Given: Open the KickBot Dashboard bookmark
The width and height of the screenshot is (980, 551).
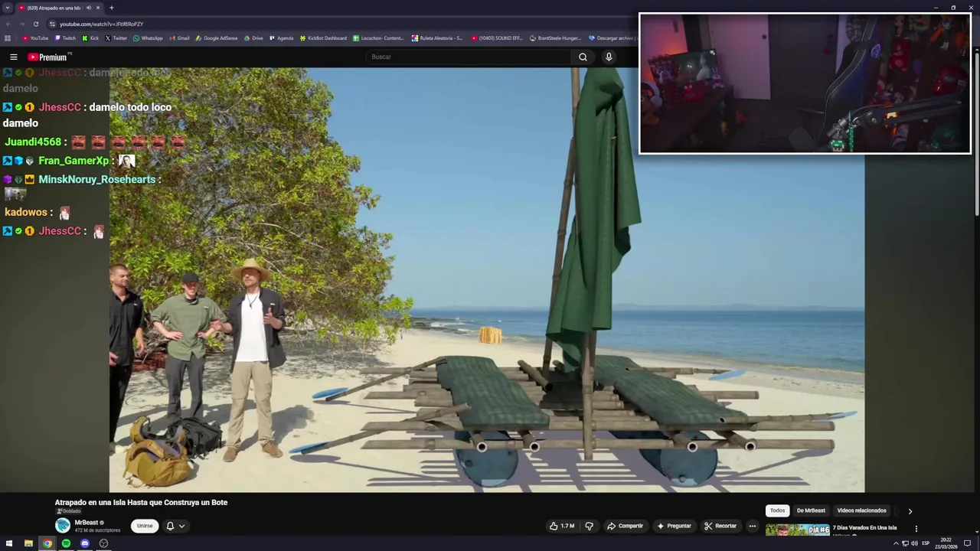Looking at the screenshot, I should tap(323, 38).
